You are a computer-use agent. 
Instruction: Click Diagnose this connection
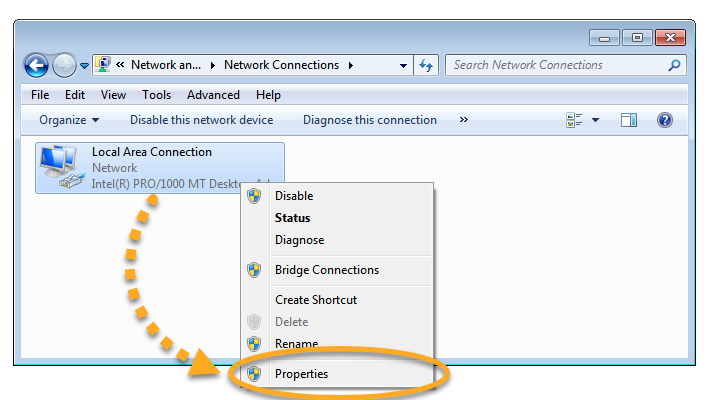point(369,120)
